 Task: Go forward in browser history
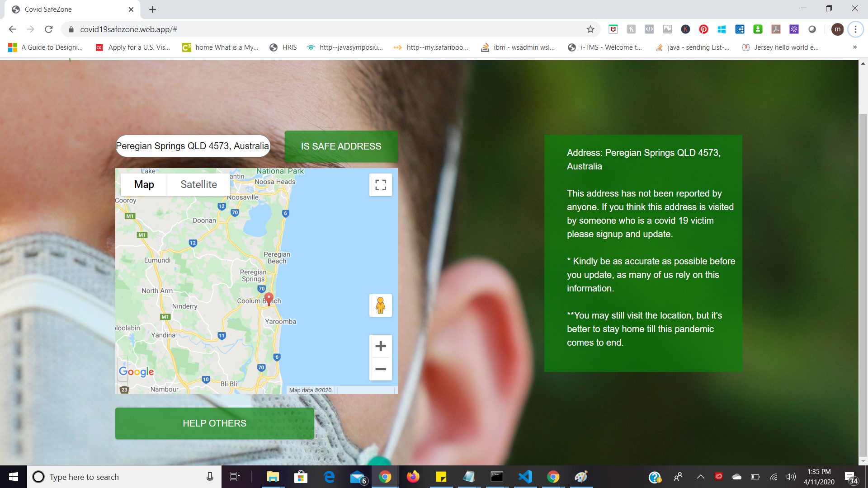click(30, 29)
